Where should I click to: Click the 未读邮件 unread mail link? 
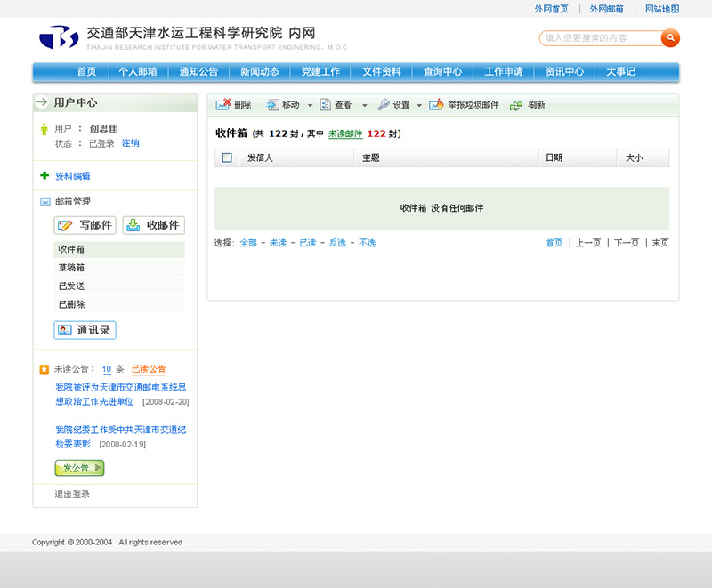coord(345,133)
